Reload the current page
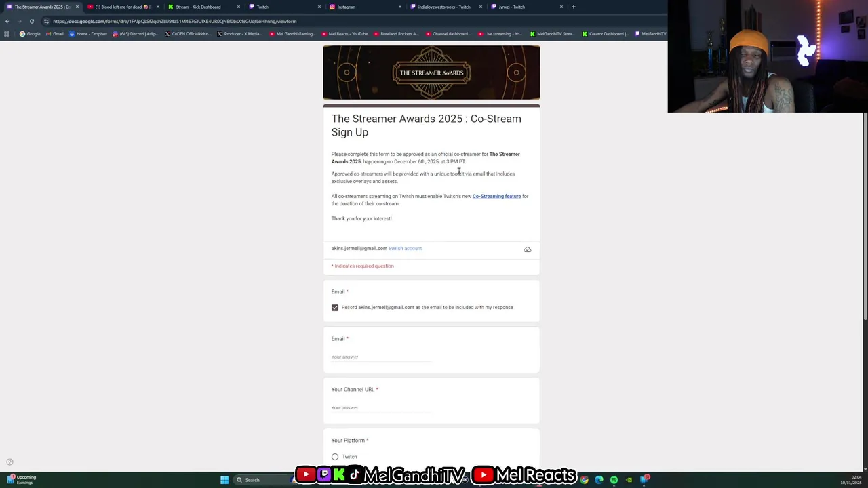Screen dimensions: 868x488 pos(31,21)
